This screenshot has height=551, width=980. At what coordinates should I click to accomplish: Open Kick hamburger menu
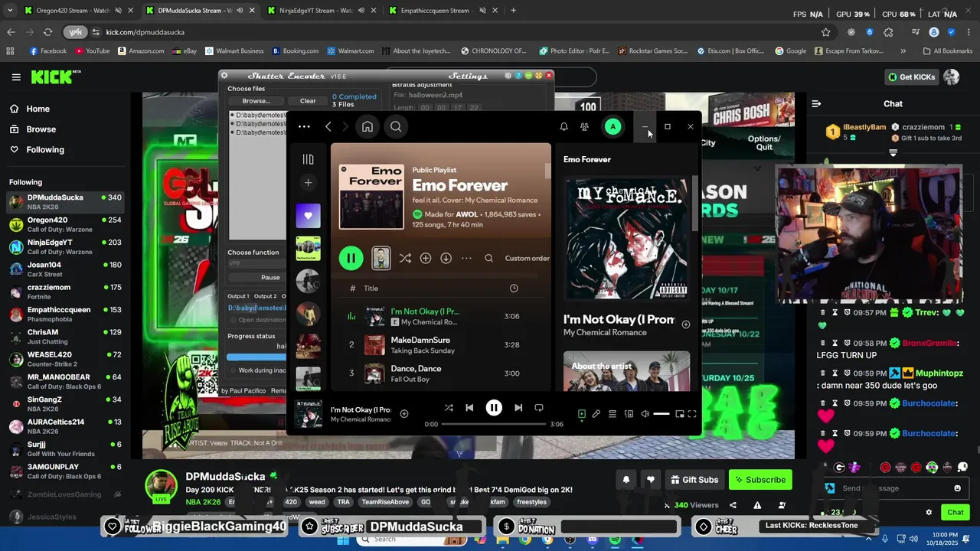click(16, 77)
